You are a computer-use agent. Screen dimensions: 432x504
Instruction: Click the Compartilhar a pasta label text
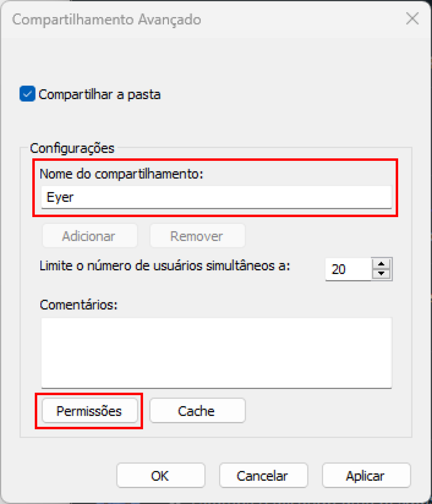point(99,94)
